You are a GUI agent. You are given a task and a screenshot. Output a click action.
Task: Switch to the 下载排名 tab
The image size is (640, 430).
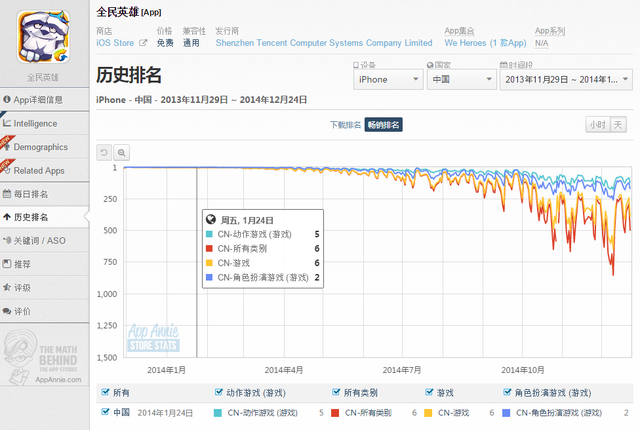[x=345, y=125]
